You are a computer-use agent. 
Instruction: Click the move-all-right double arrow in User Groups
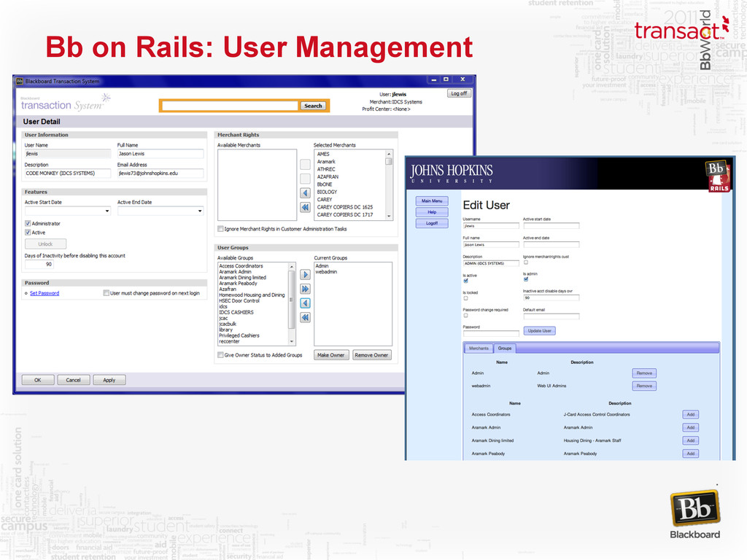[x=306, y=289]
